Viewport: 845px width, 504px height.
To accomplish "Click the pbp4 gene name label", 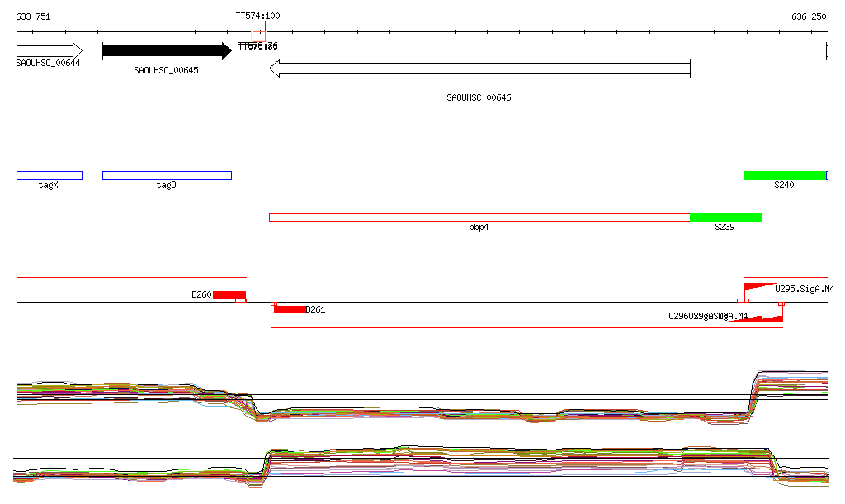I will pos(479,227).
